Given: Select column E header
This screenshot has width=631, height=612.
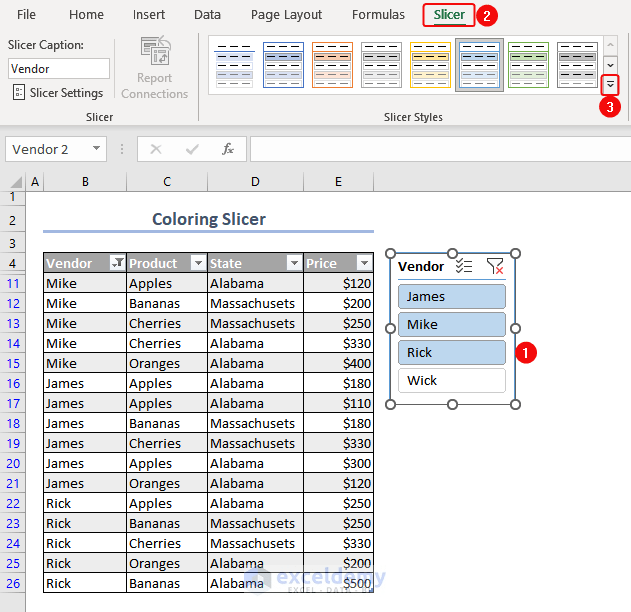Looking at the screenshot, I should tap(338, 182).
